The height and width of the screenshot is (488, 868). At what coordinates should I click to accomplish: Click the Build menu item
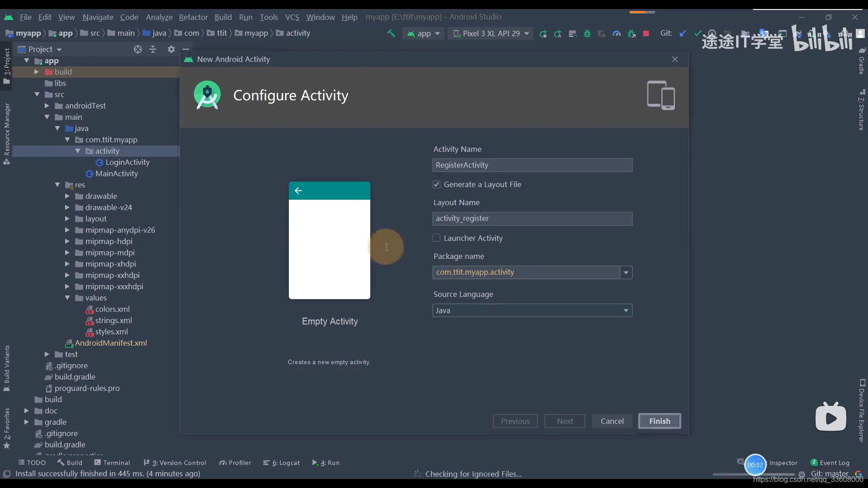tap(223, 16)
